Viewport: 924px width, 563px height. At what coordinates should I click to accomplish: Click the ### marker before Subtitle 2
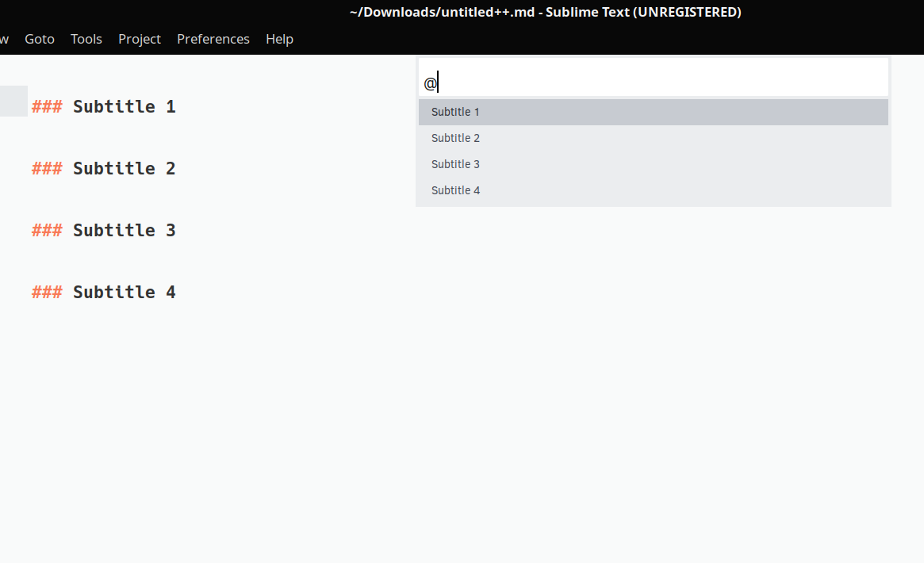tap(47, 169)
